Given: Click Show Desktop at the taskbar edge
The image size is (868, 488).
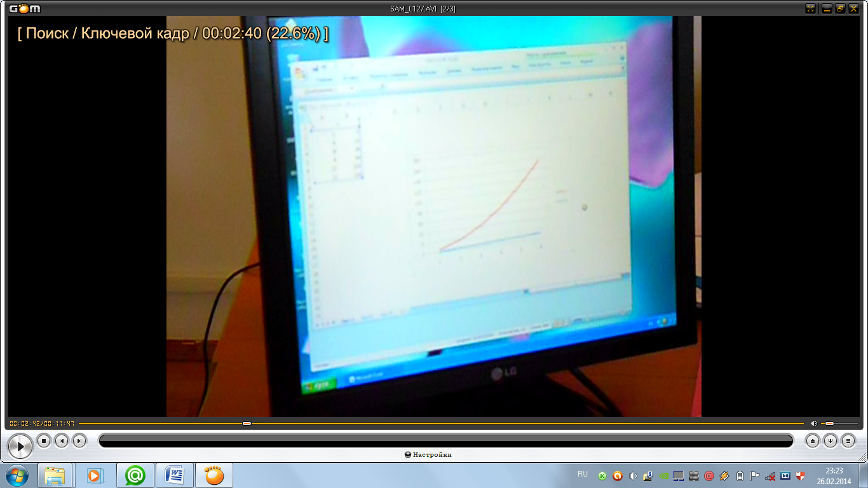Looking at the screenshot, I should (864, 475).
